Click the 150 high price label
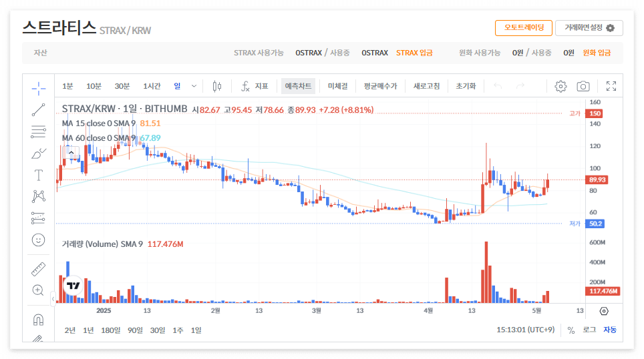 coord(595,113)
